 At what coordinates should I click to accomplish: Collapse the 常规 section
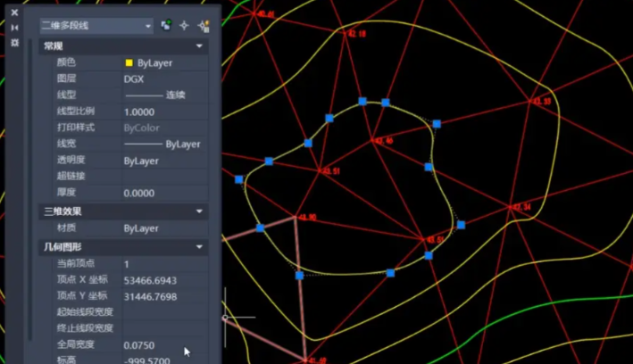point(199,45)
